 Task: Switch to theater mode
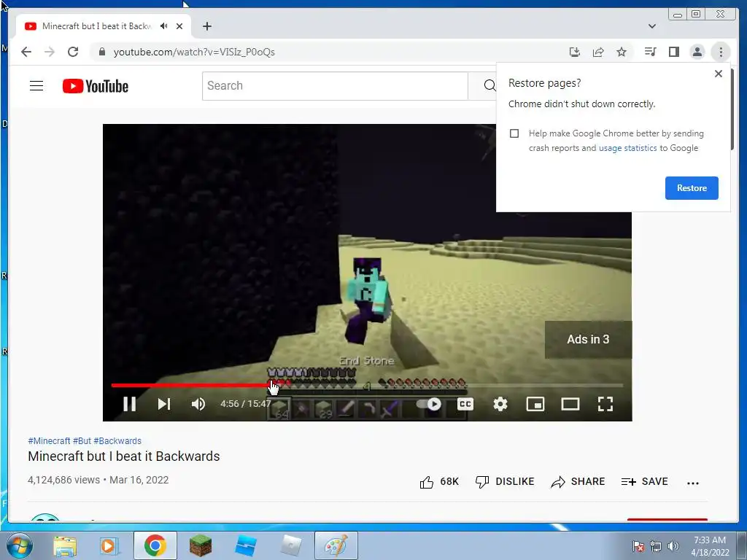point(570,404)
